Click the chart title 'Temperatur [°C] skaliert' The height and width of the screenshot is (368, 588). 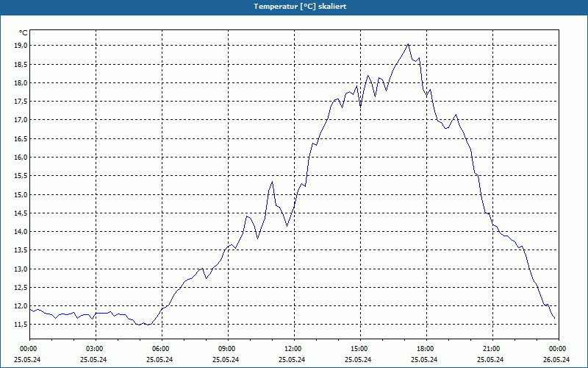(300, 7)
